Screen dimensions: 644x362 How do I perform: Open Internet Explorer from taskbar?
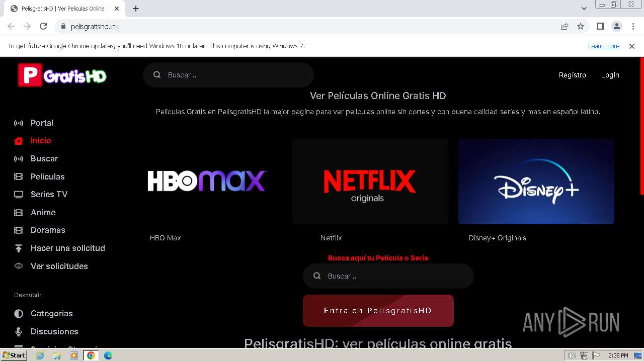click(40, 355)
